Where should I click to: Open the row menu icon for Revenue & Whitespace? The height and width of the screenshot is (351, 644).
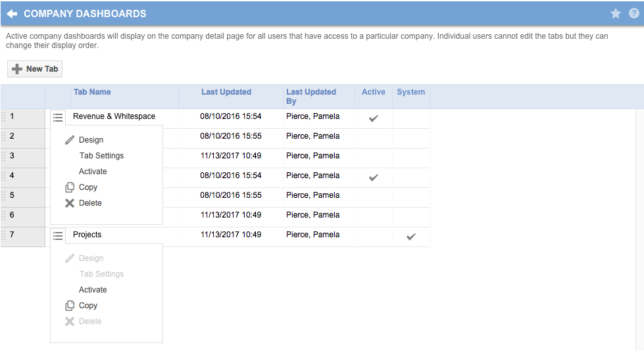coord(58,117)
